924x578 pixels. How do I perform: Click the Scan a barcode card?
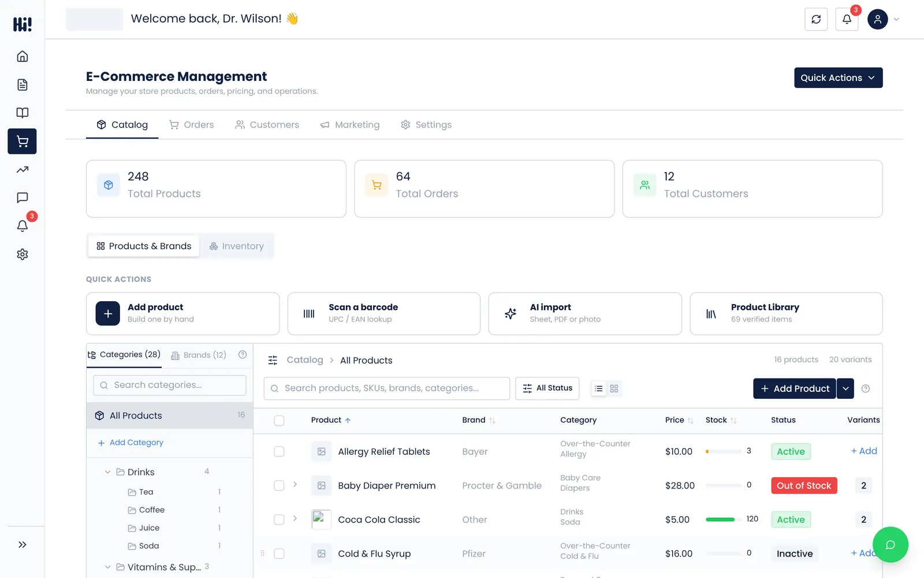[x=384, y=313]
